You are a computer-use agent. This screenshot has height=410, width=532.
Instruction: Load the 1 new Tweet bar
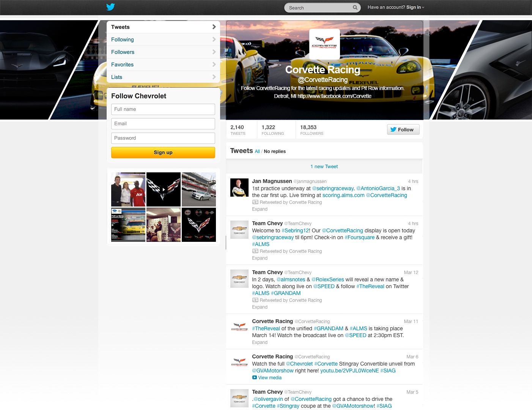[324, 166]
